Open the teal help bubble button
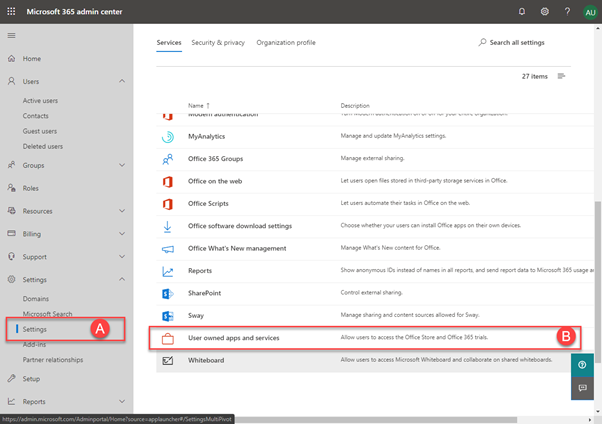602x424 pixels. pos(582,364)
